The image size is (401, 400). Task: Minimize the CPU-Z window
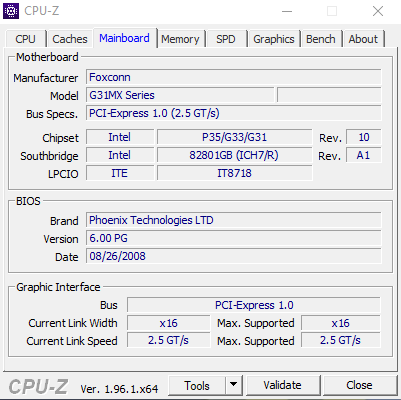[287, 11]
